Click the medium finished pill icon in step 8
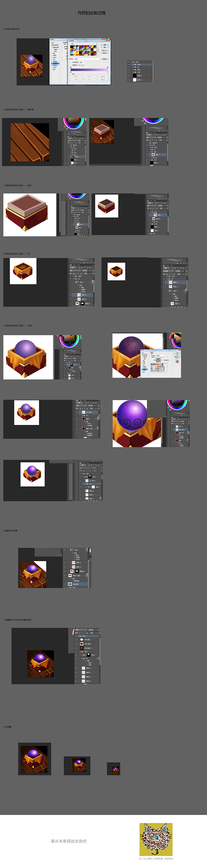The image size is (207, 868). tap(77, 765)
